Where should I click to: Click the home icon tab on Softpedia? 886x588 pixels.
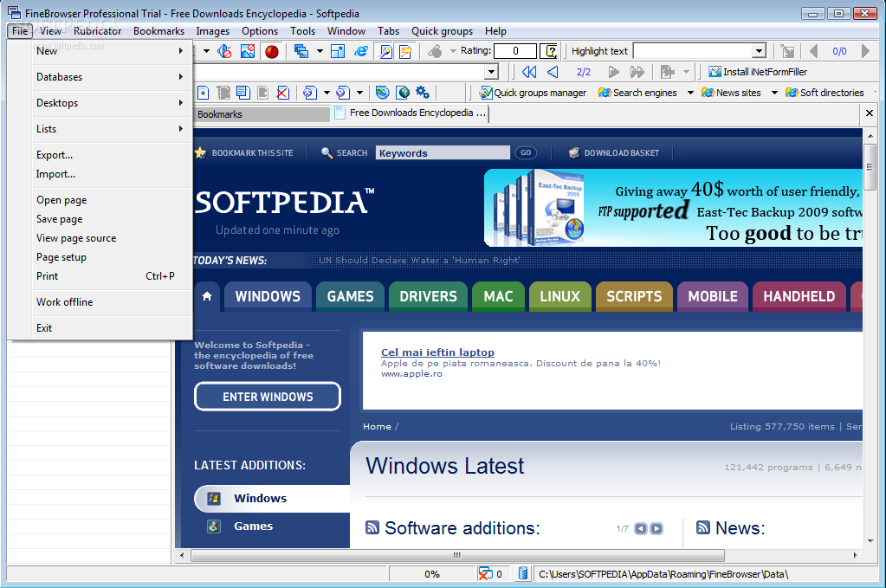click(x=207, y=296)
